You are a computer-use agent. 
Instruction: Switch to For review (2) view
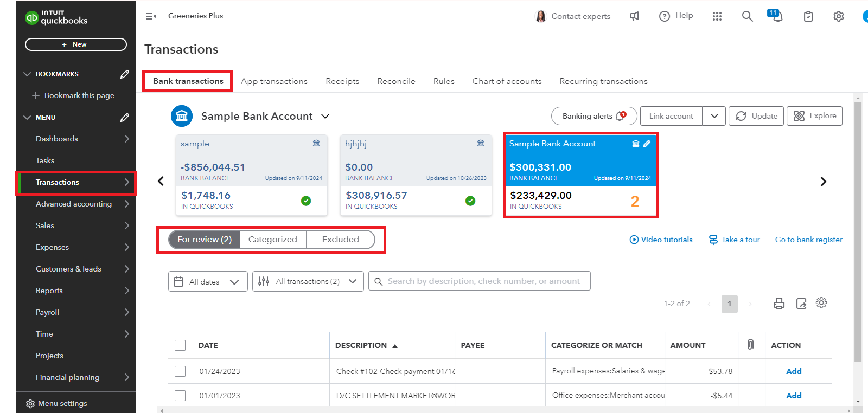pyautogui.click(x=205, y=240)
